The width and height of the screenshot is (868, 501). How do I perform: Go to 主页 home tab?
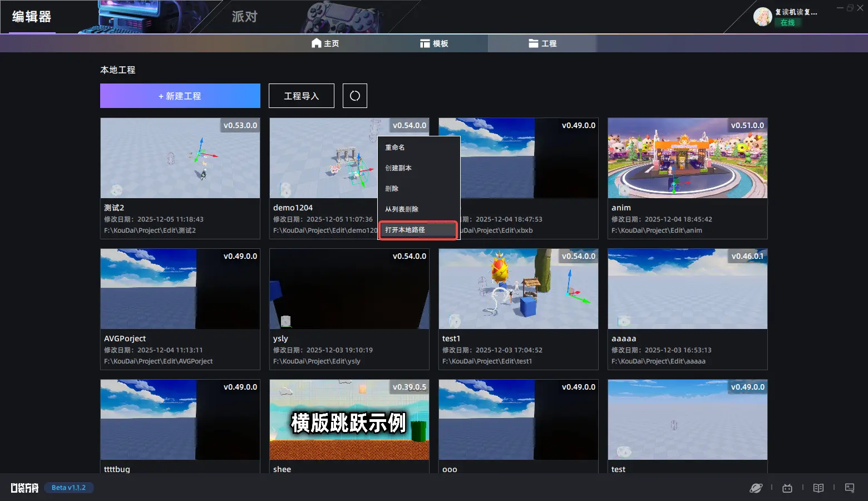[x=325, y=43]
